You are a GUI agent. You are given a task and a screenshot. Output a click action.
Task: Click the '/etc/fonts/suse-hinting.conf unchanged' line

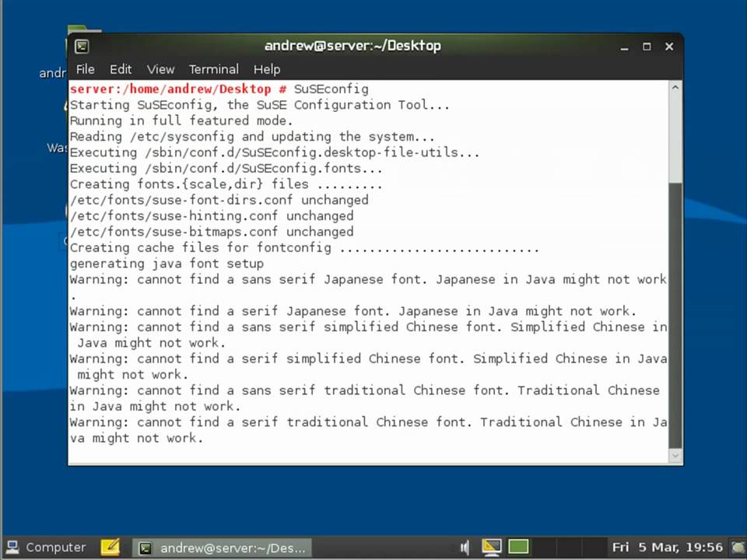pos(212,215)
